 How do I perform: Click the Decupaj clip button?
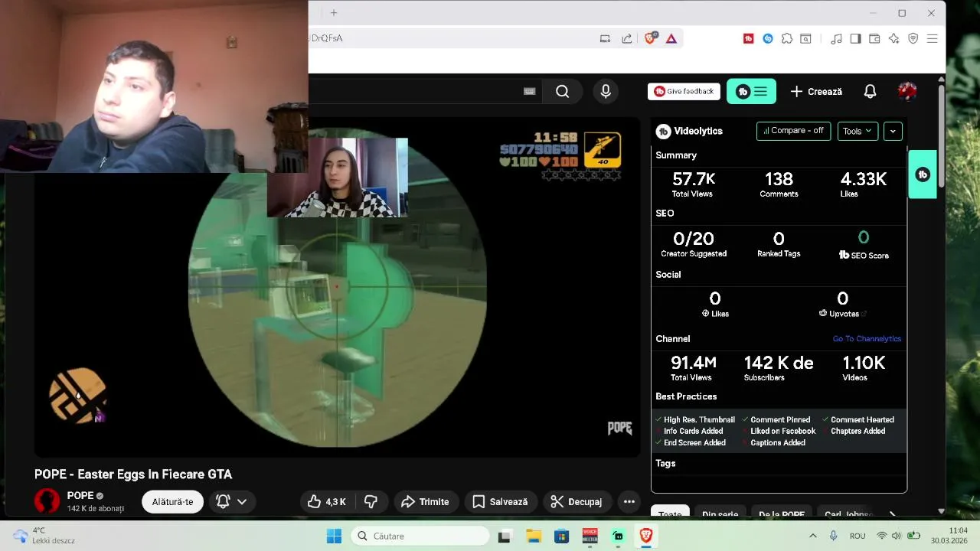577,502
